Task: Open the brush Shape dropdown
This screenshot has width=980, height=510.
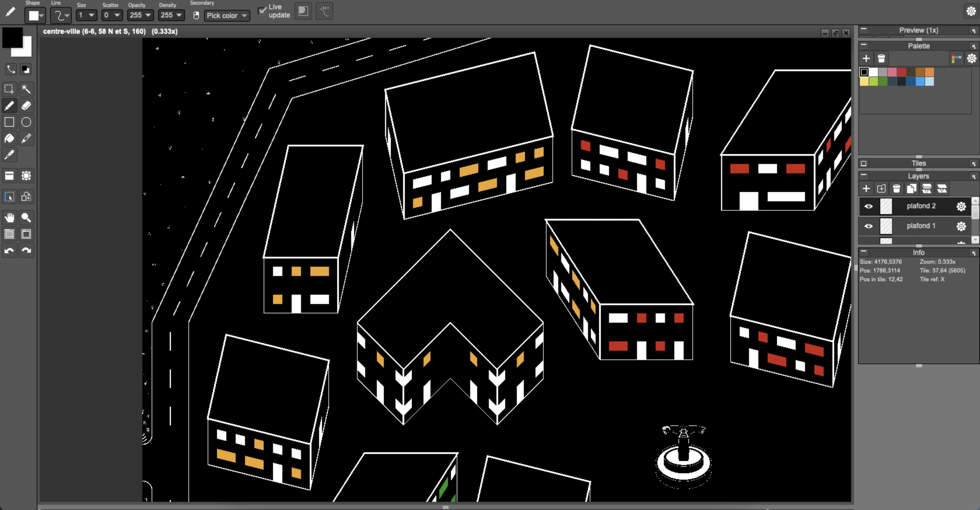Action: (35, 15)
